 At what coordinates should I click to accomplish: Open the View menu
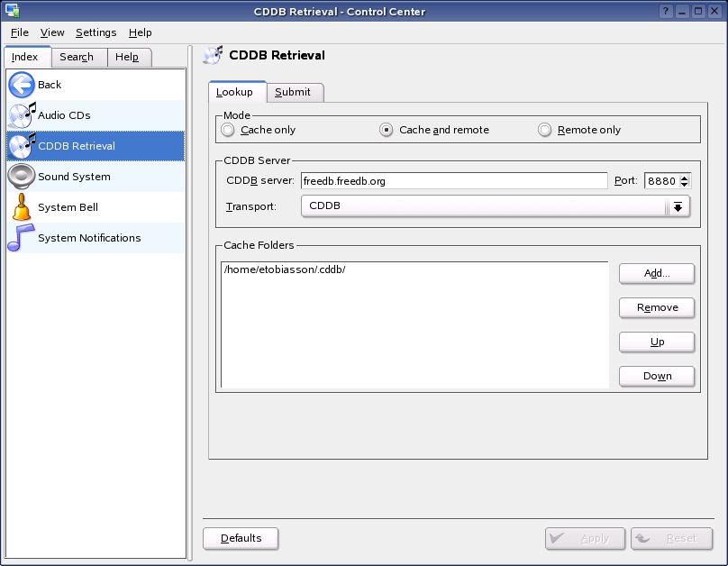tap(52, 32)
